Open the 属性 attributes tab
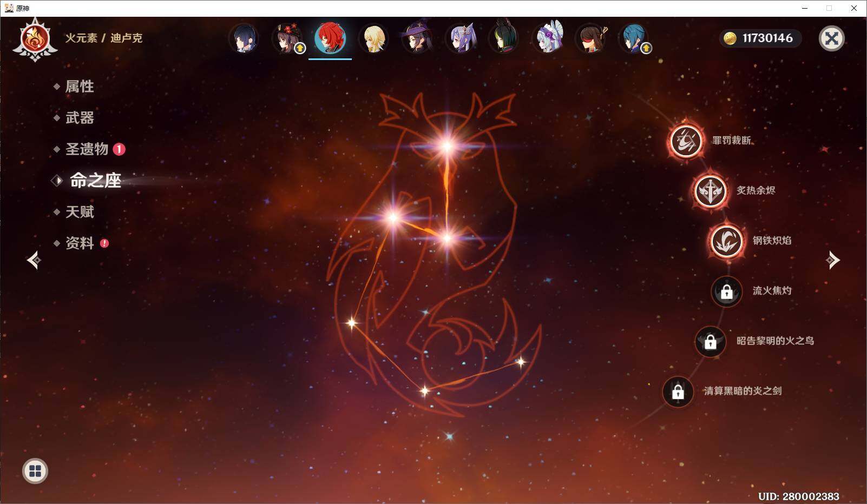 tap(79, 87)
